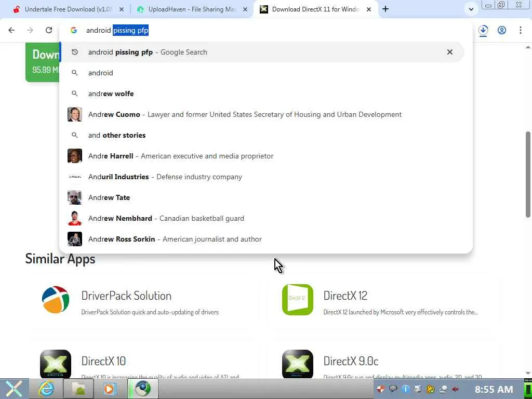Screen dimensions: 532x399
Task: Click the DriverPack Solution logo icon
Action: (55, 300)
